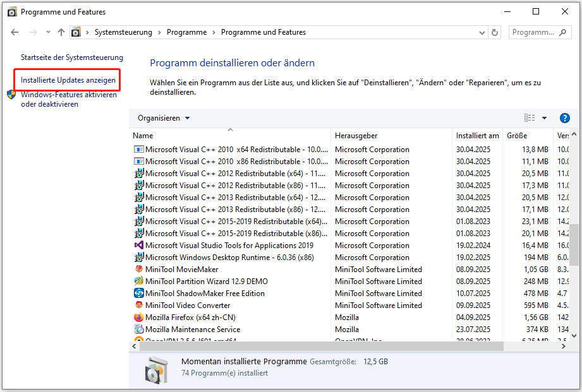The image size is (582, 392).
Task: Select Visual C++ 2012 (x86) icon
Action: [139, 186]
